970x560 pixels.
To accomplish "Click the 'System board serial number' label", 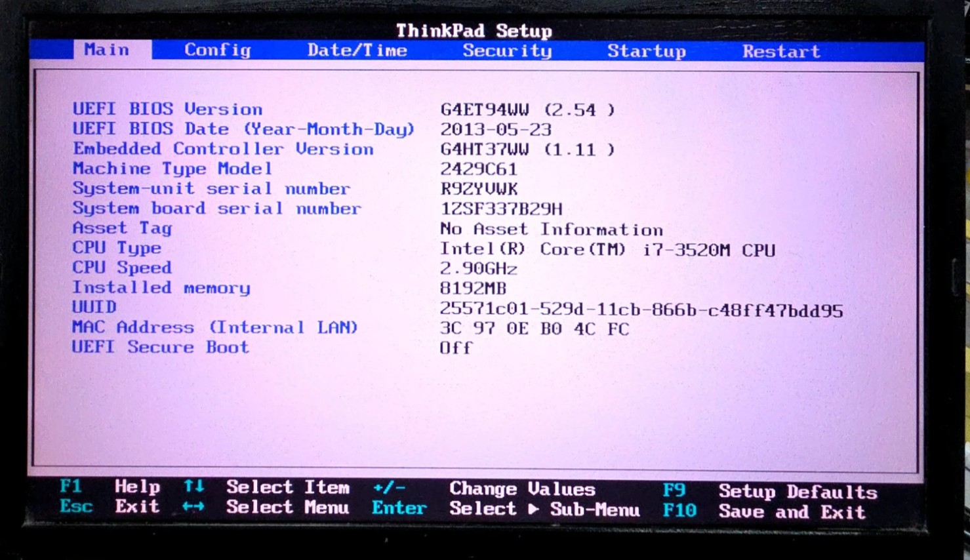I will [216, 209].
